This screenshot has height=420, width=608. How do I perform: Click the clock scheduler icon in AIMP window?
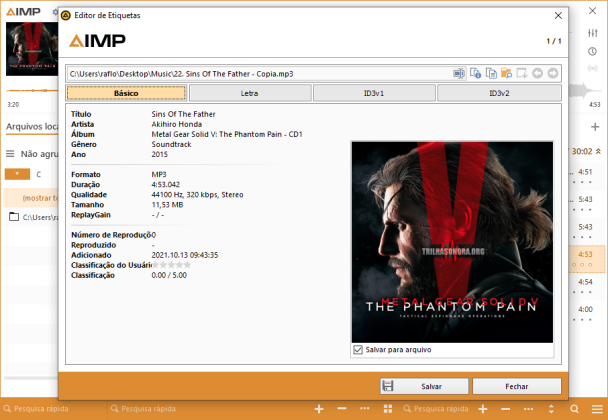click(x=592, y=51)
